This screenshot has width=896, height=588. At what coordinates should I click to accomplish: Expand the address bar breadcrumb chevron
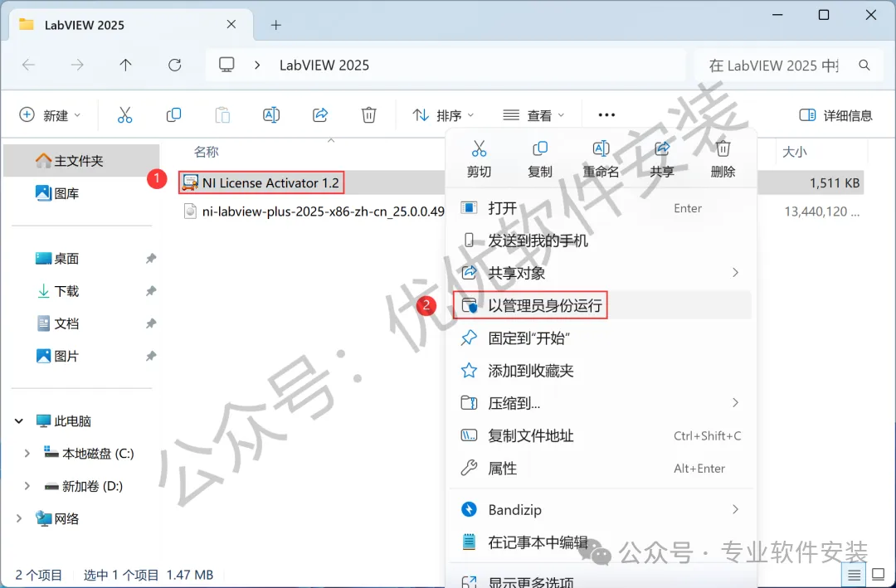[x=257, y=66]
